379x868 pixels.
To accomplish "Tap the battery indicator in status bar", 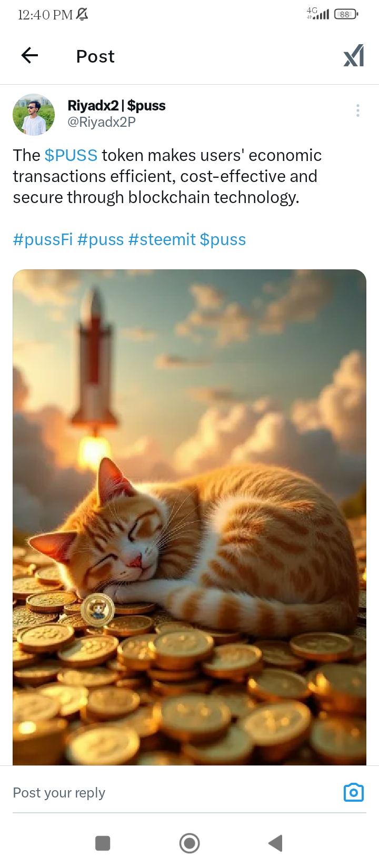I will point(346,14).
